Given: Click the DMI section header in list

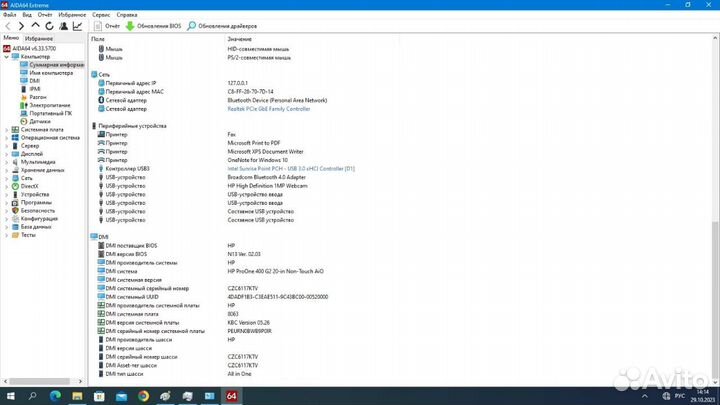Looking at the screenshot, I should 100,237.
